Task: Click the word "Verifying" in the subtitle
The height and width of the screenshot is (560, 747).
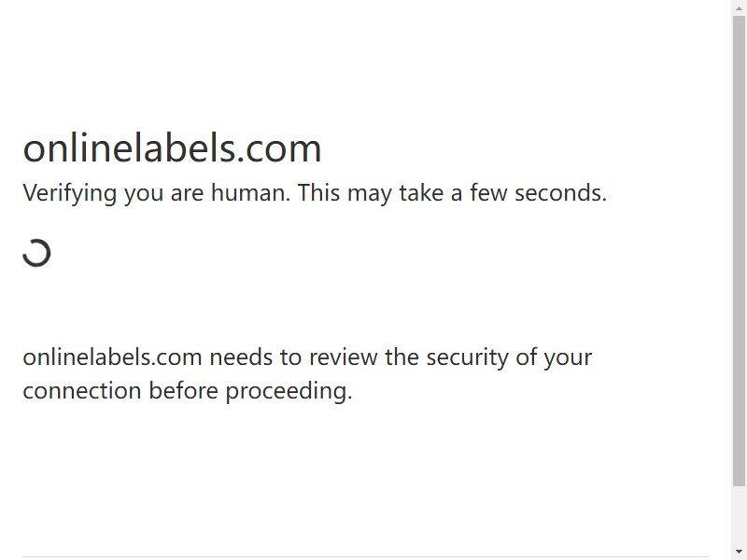Action: (x=69, y=193)
